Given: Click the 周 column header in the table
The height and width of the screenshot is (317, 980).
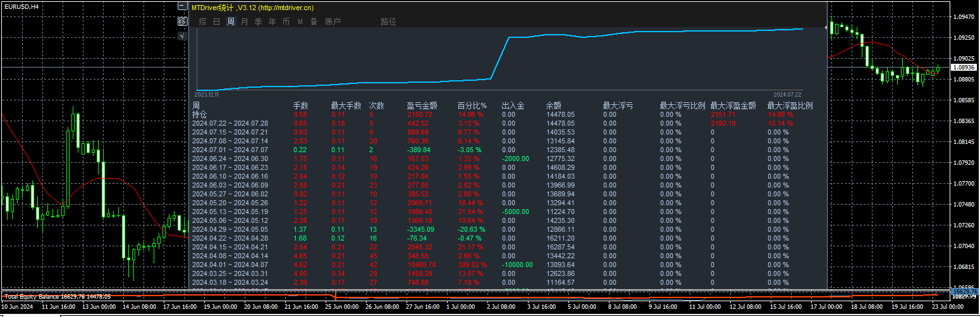Looking at the screenshot, I should click(x=196, y=105).
